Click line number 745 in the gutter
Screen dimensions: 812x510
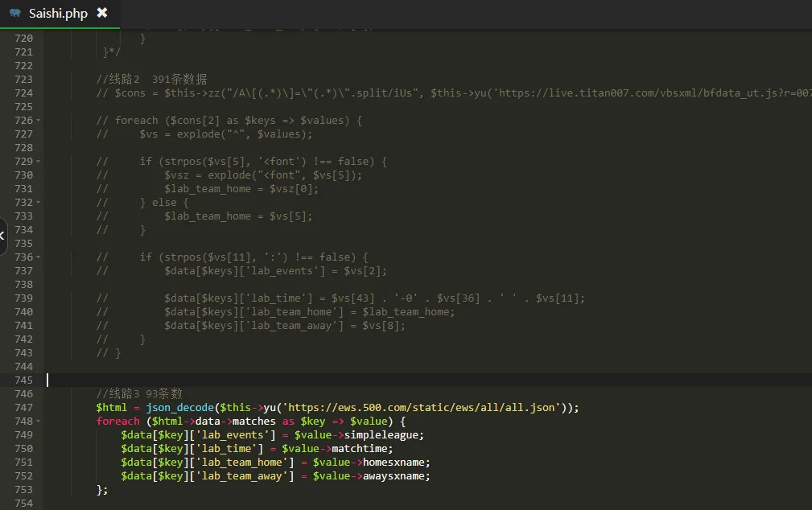23,380
